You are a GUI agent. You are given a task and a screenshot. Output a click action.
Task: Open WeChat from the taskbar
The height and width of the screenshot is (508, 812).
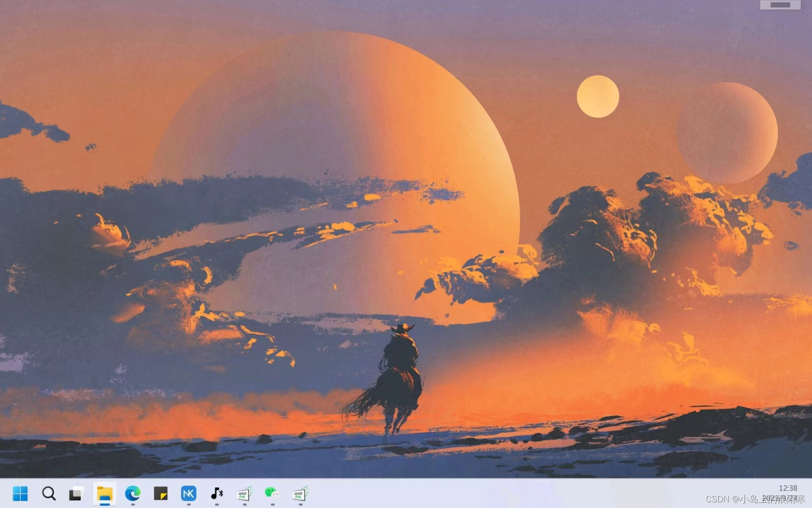tap(272, 493)
